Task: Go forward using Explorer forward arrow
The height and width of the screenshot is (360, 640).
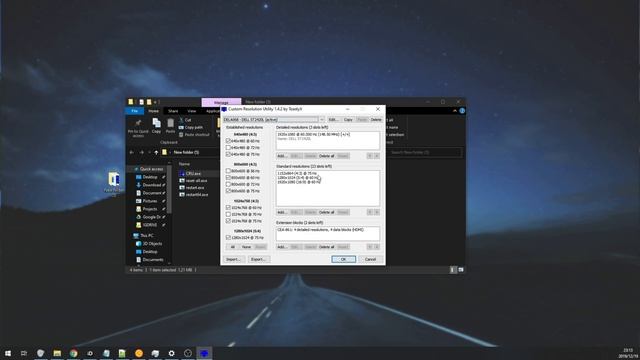Action: coord(142,152)
